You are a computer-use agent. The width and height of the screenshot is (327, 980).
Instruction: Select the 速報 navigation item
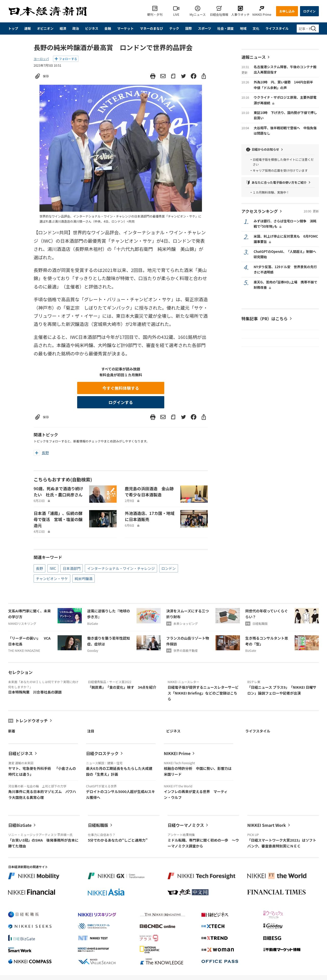pyautogui.click(x=28, y=28)
